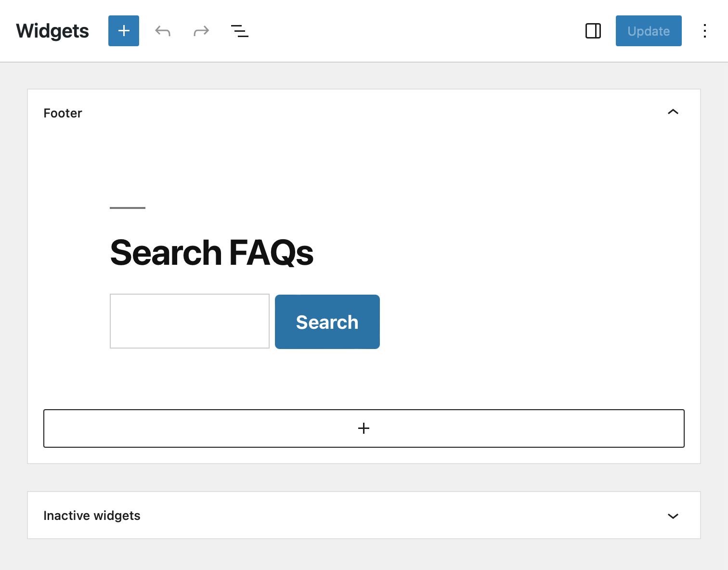Toggle the block inserter plus button
The height and width of the screenshot is (570, 728).
tap(124, 31)
